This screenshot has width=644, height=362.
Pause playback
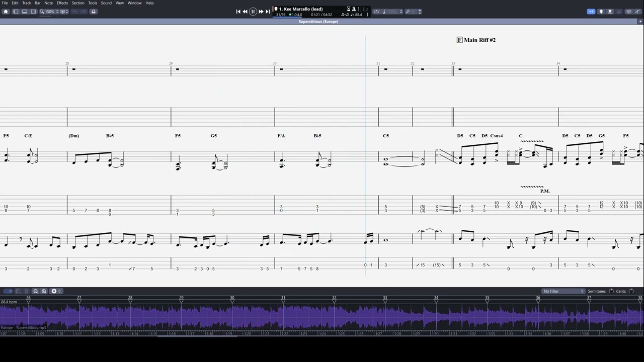253,12
